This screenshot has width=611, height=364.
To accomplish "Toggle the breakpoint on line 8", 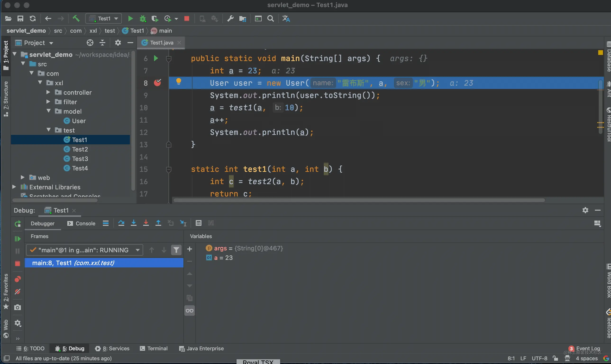I will pyautogui.click(x=157, y=83).
